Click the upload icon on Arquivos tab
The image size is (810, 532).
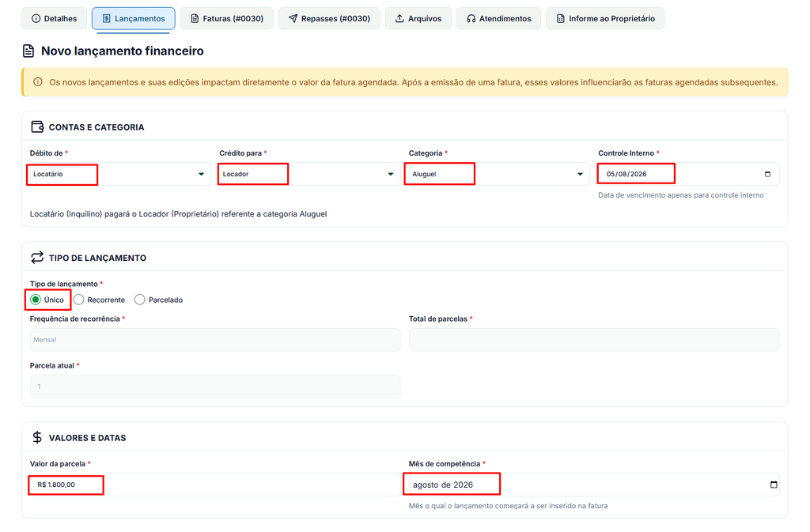pyautogui.click(x=399, y=18)
